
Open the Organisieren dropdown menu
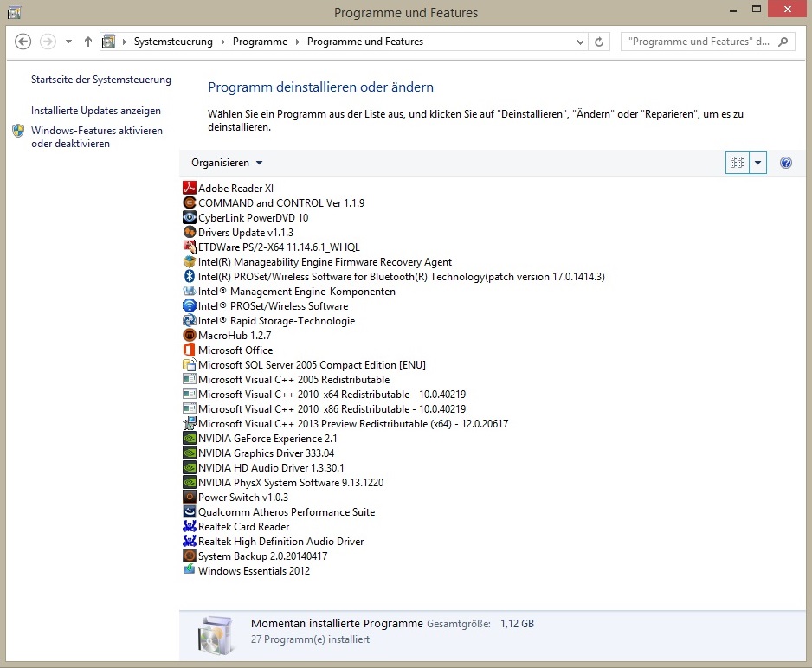pyautogui.click(x=227, y=163)
